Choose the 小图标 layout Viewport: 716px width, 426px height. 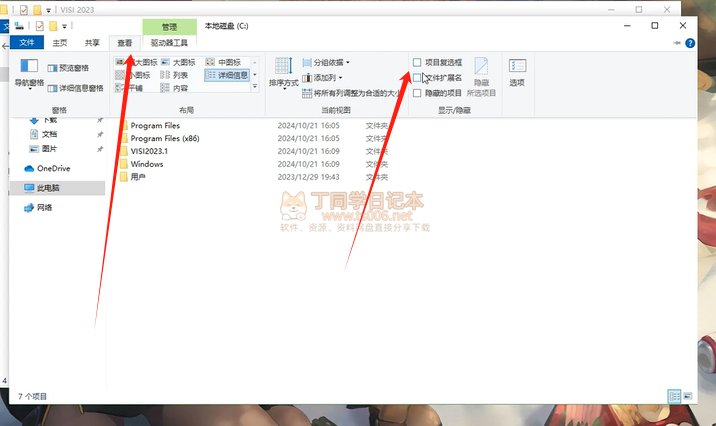132,75
